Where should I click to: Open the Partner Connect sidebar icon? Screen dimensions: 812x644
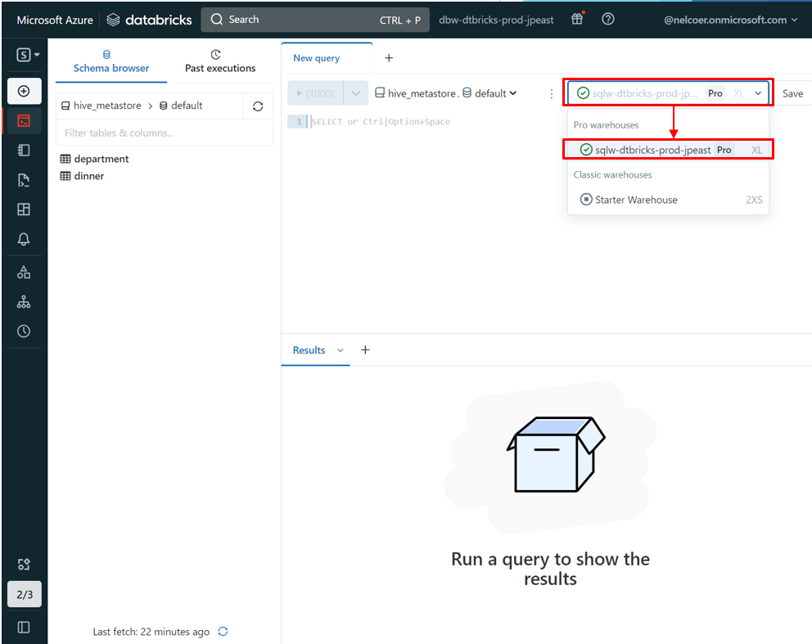(24, 565)
